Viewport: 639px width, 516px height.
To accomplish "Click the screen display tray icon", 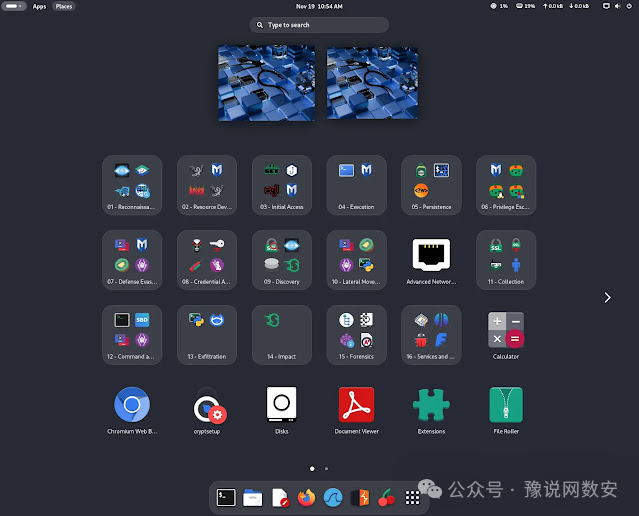I will [606, 6].
